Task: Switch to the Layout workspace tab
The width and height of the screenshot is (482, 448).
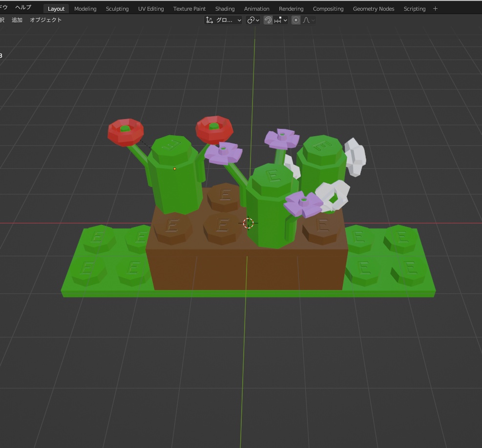Action: [x=56, y=9]
